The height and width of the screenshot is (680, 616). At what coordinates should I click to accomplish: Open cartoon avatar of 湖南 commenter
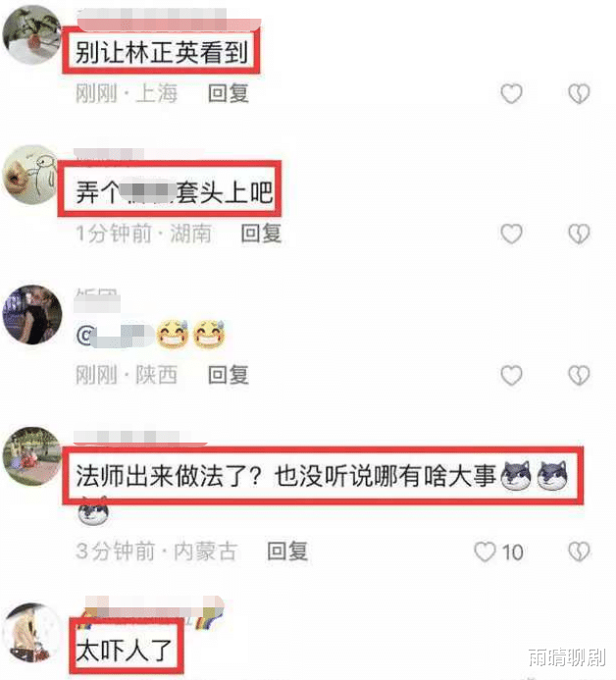(31, 175)
